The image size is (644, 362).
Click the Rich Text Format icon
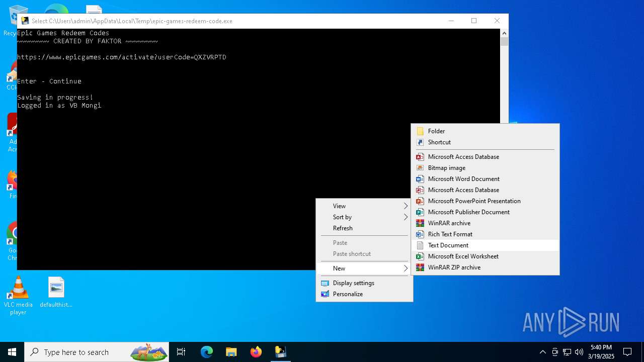coord(420,234)
